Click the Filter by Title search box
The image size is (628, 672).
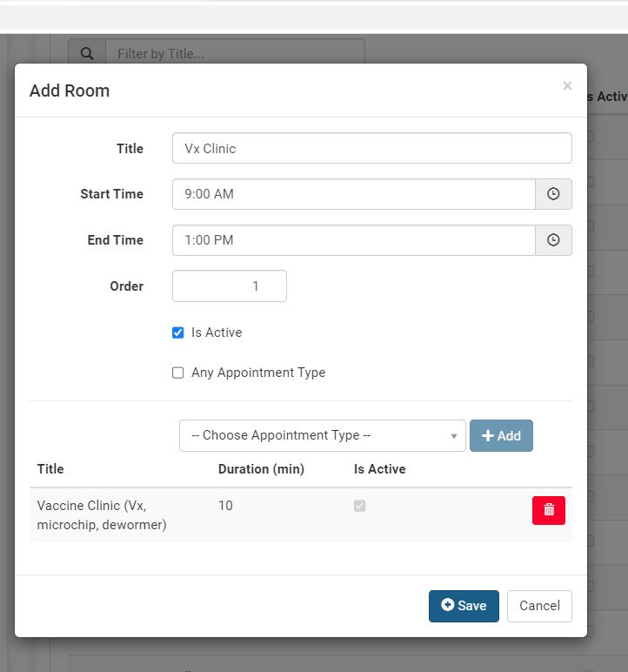point(235,54)
